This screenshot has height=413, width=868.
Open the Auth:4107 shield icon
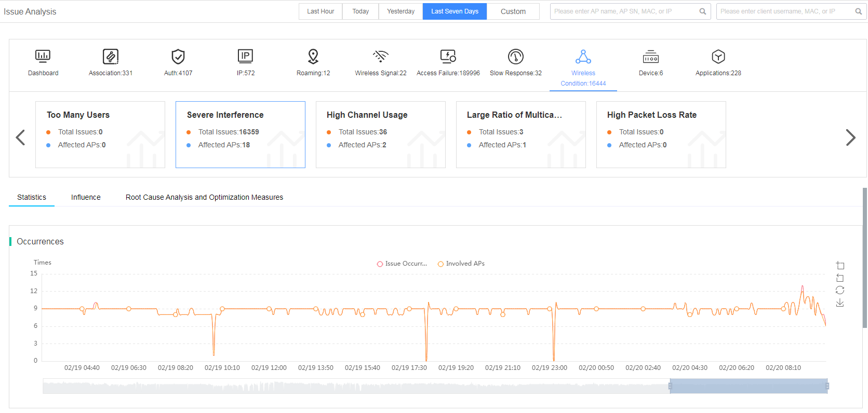click(x=178, y=56)
